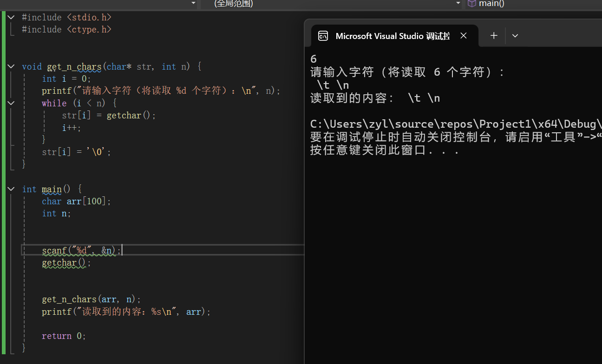
Task: Open the global scope dropdown (全局范围)
Action: pos(332,4)
